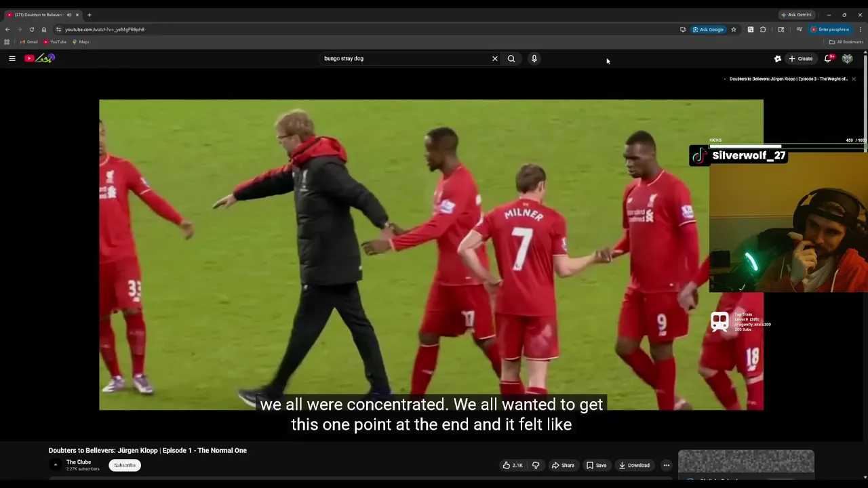Like the video with thumbs up
Screen dimensions: 868x488
tap(513, 465)
